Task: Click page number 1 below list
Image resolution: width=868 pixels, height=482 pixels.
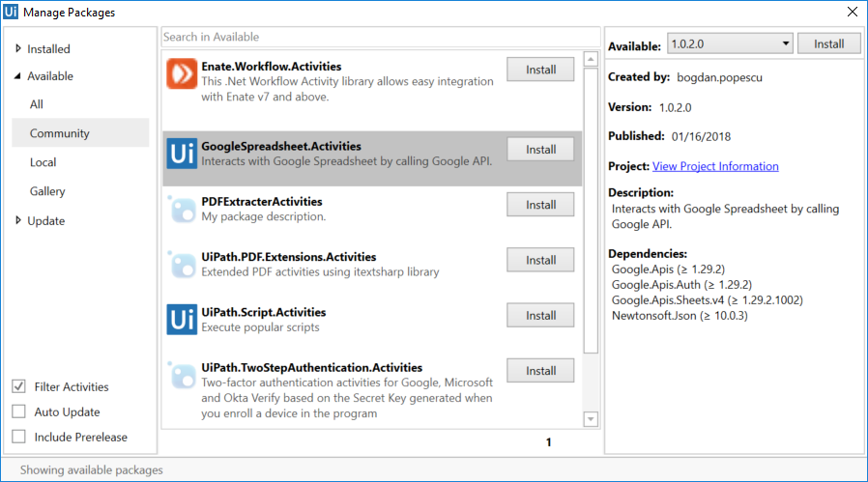Action: (x=549, y=442)
